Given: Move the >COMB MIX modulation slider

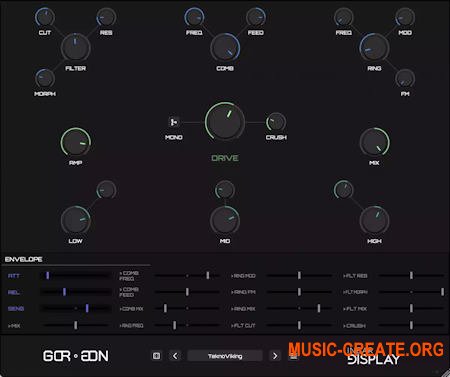Looking at the screenshot, I should (187, 308).
